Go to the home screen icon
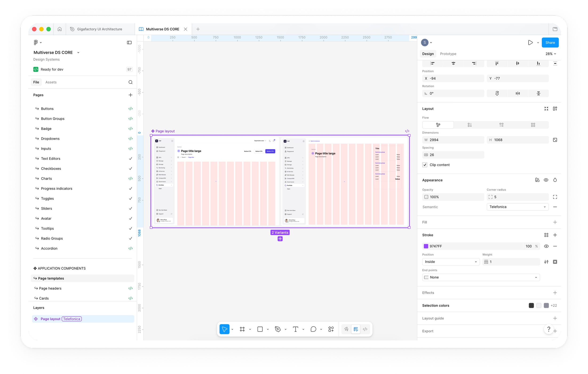This screenshot has height=374, width=588. tap(60, 29)
